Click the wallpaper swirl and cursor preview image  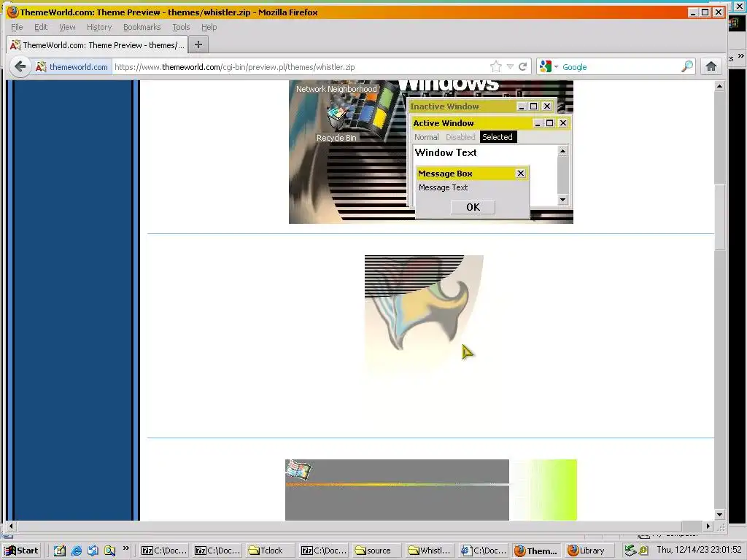tap(424, 318)
